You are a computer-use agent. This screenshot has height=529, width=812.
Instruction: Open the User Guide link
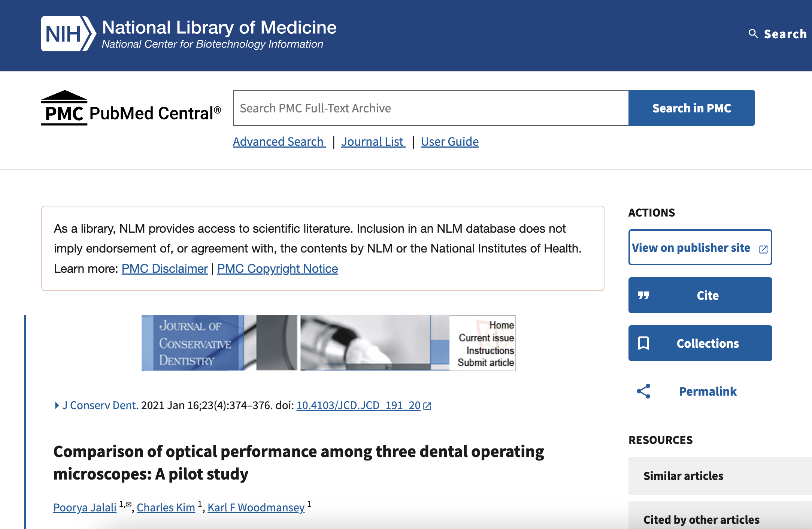pos(449,142)
